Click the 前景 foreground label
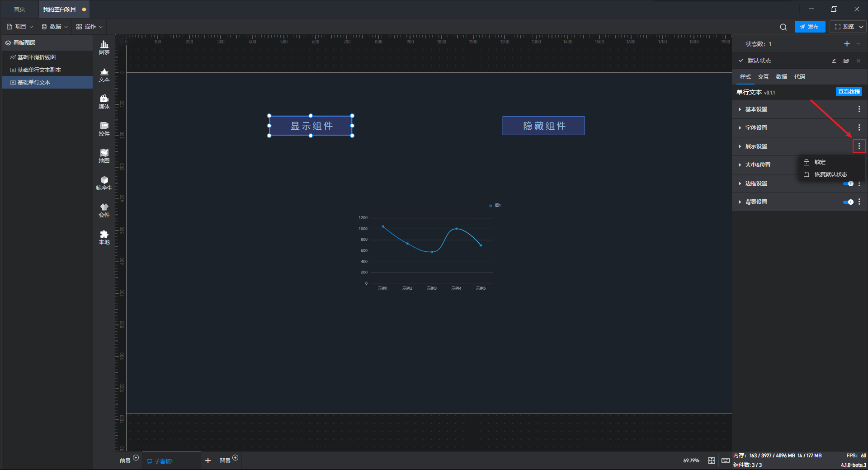868x470 pixels. 125,461
